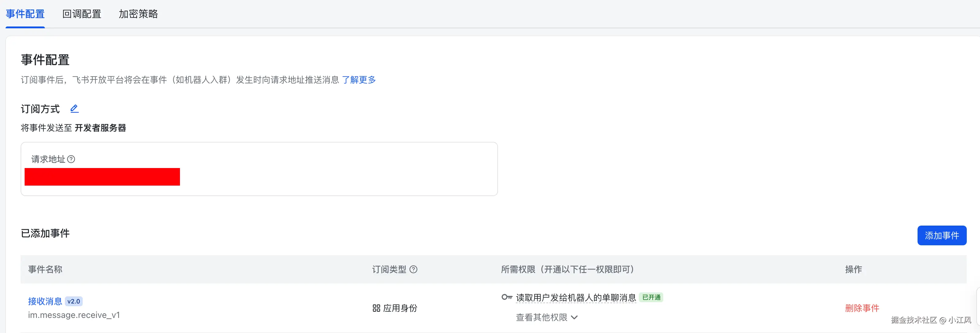Select the 事件配置 tab

[25, 14]
